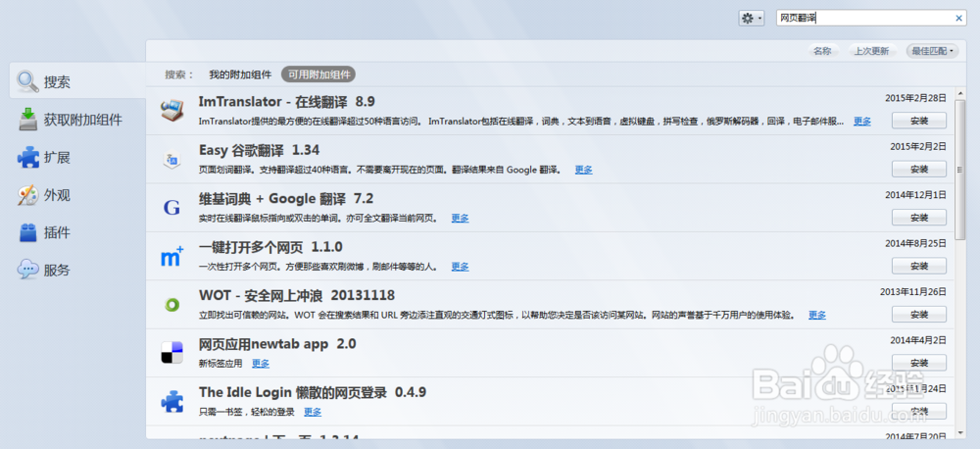Select 维基词典 + Google 翻译 7.2 title
The width and height of the screenshot is (980, 449).
point(286,199)
